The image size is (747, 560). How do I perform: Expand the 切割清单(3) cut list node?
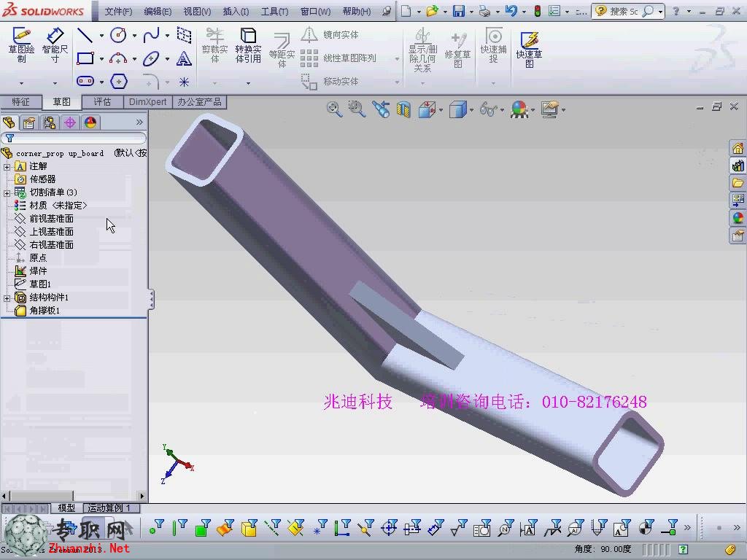[7, 192]
